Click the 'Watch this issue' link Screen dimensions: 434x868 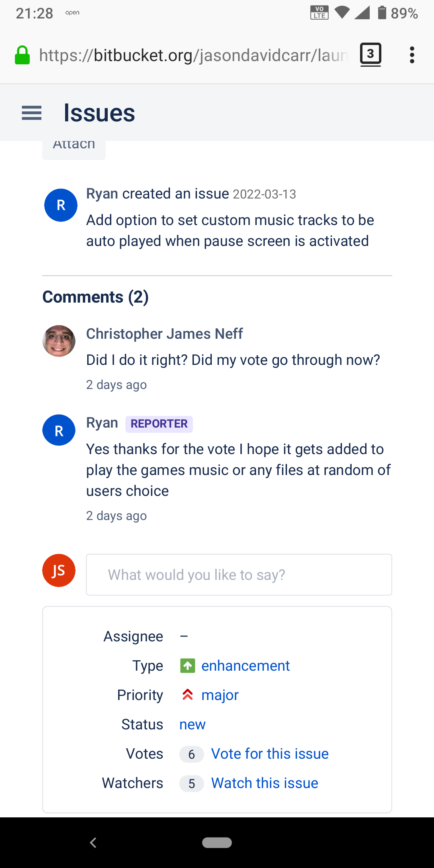pyautogui.click(x=265, y=783)
